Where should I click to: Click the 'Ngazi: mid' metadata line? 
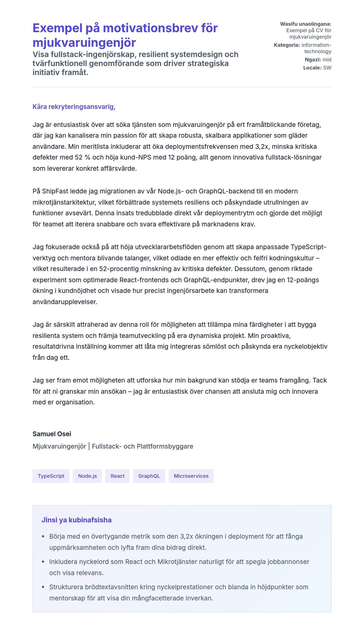(x=318, y=60)
